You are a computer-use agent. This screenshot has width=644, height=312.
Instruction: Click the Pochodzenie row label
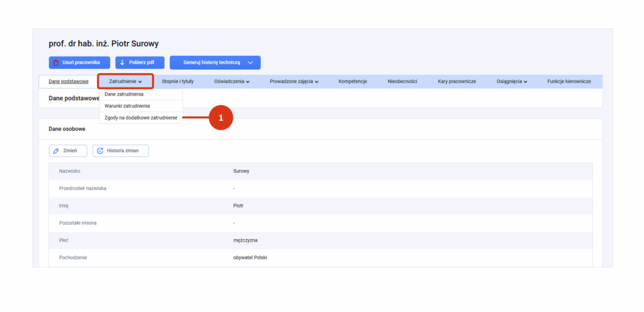(x=73, y=257)
